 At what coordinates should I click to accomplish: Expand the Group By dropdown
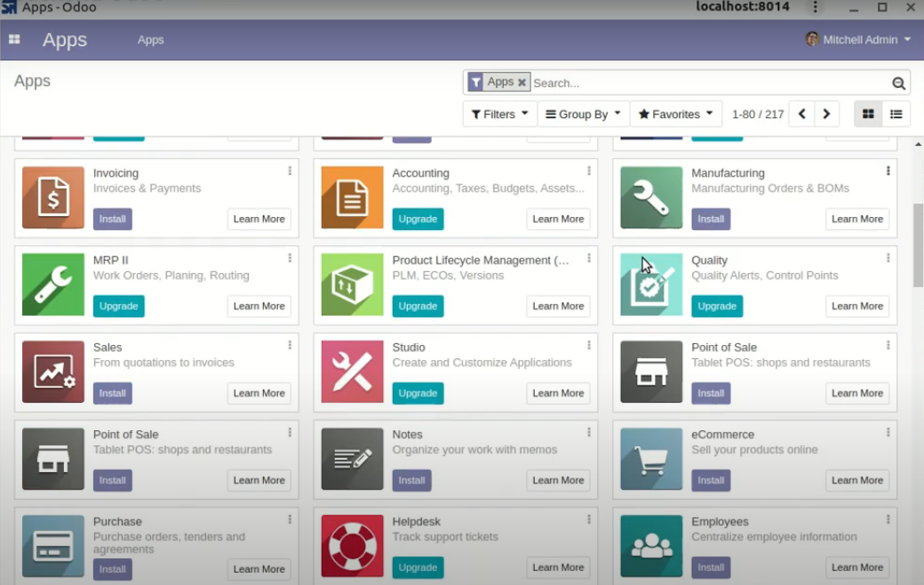click(584, 114)
